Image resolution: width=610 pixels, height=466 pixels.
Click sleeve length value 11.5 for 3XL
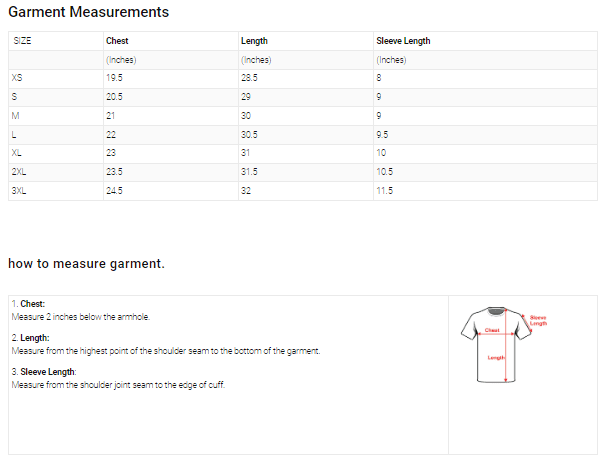(x=384, y=191)
